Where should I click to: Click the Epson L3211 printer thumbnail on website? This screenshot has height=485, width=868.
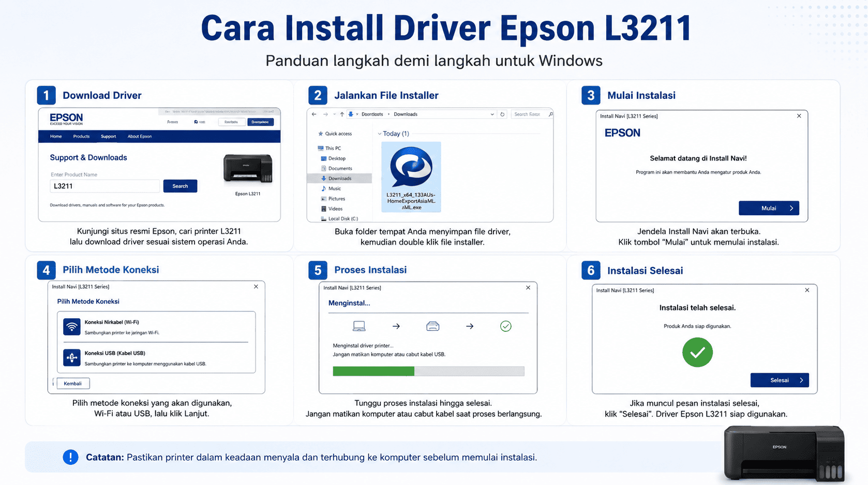coord(248,169)
